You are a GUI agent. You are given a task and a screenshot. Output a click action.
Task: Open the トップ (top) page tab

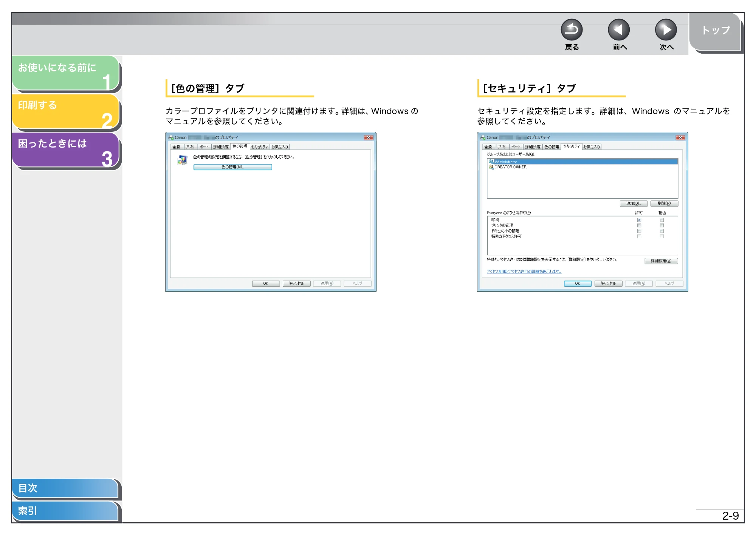coord(715,31)
